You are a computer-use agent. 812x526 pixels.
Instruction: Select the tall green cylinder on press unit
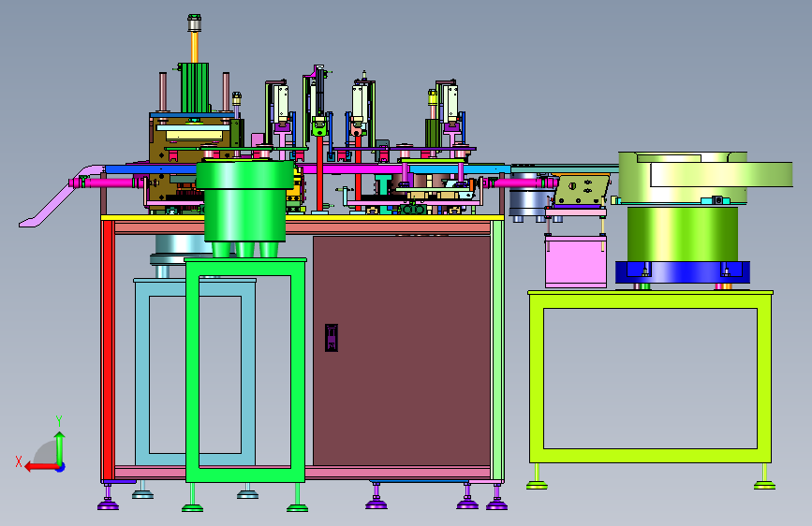click(x=194, y=87)
